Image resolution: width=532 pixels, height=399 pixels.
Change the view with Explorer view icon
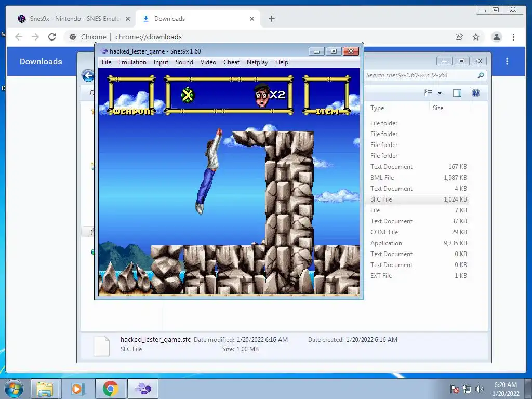[429, 93]
